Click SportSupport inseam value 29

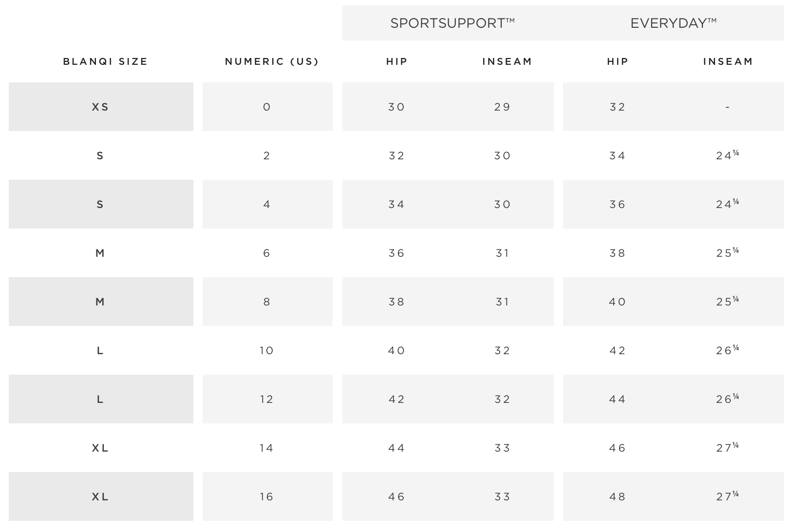coord(502,107)
